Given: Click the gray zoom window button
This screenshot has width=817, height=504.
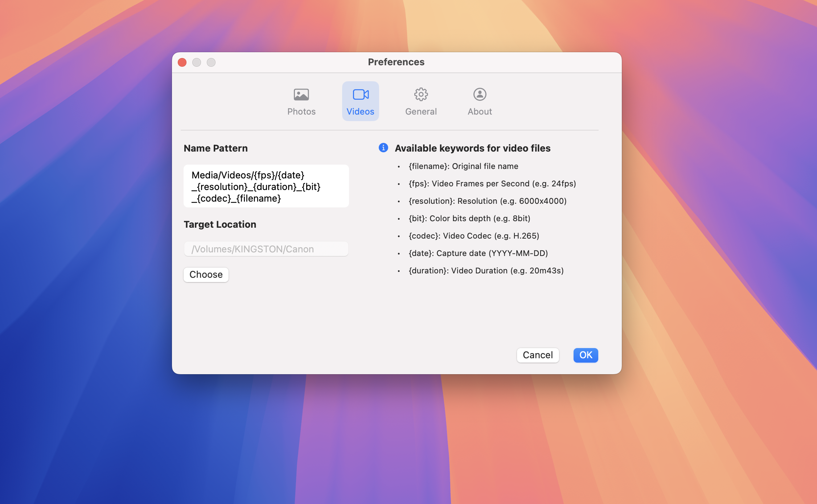Looking at the screenshot, I should 211,62.
